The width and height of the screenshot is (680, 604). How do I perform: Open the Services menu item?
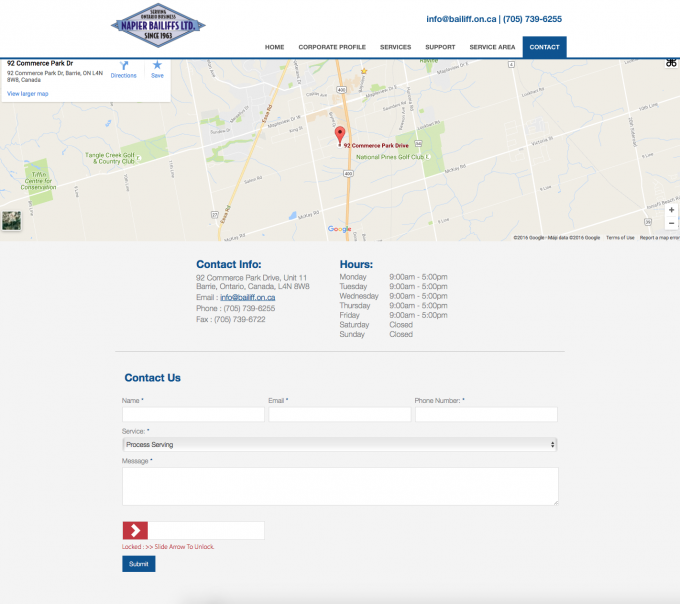(395, 47)
